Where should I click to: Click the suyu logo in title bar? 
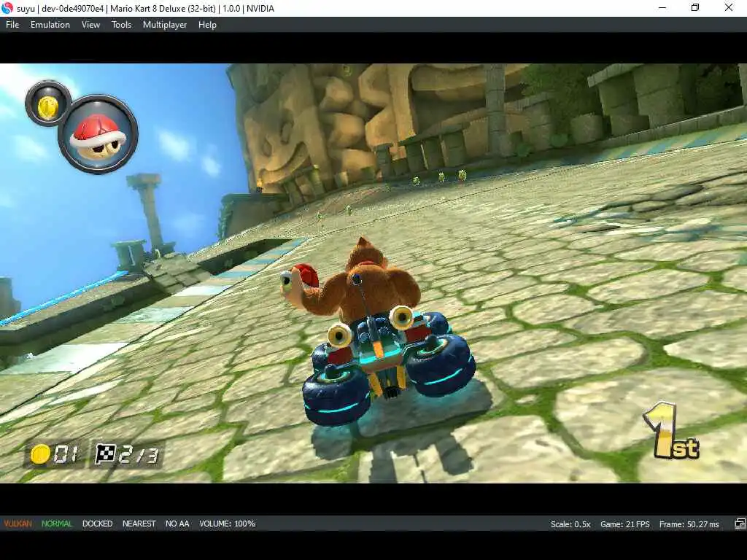pos(7,8)
